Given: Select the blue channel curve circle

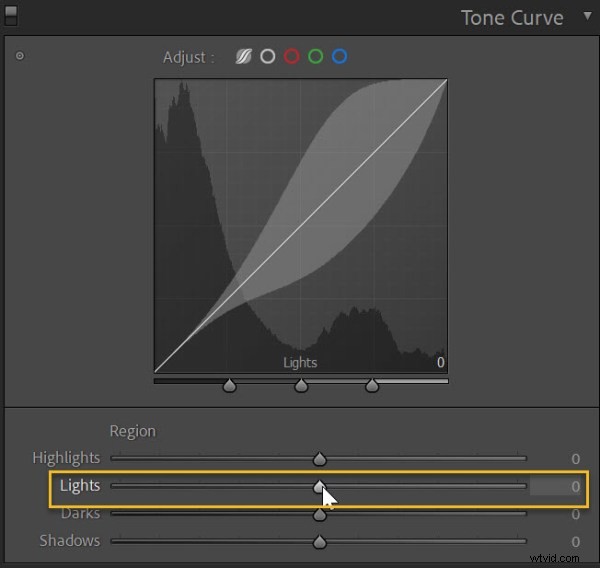Looking at the screenshot, I should (x=339, y=56).
